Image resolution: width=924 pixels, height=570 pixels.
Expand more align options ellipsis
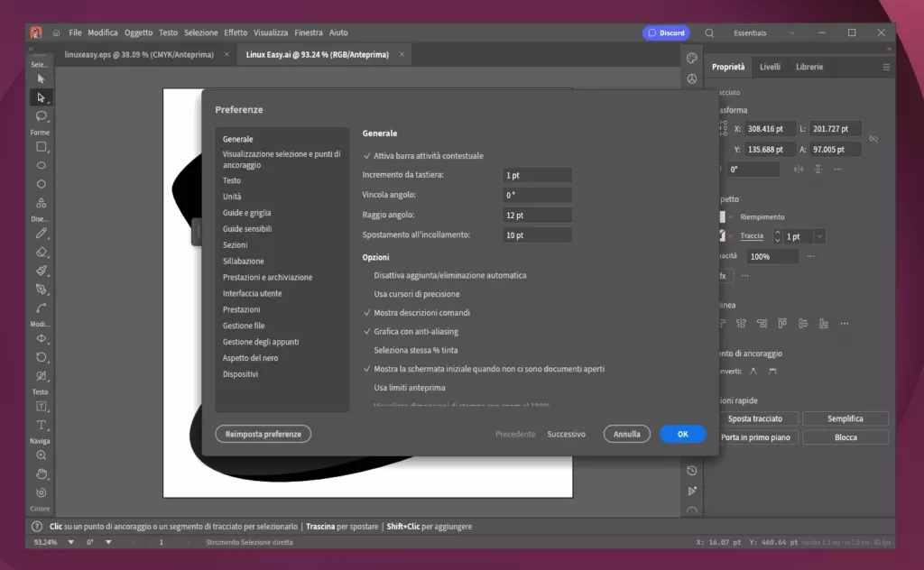(845, 324)
